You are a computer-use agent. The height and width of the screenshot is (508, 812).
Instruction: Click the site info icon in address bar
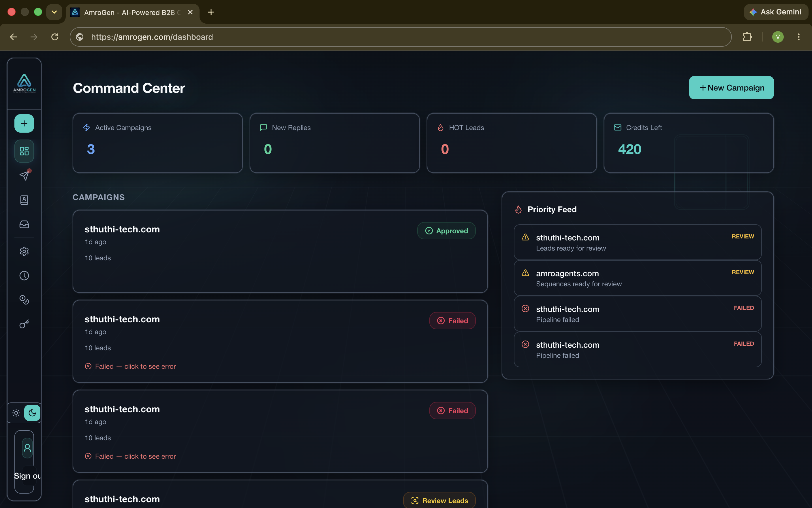(x=80, y=37)
